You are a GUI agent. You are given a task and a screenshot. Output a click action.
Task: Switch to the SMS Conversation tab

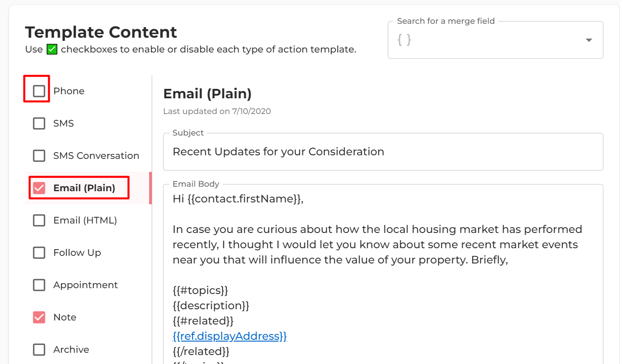[96, 156]
